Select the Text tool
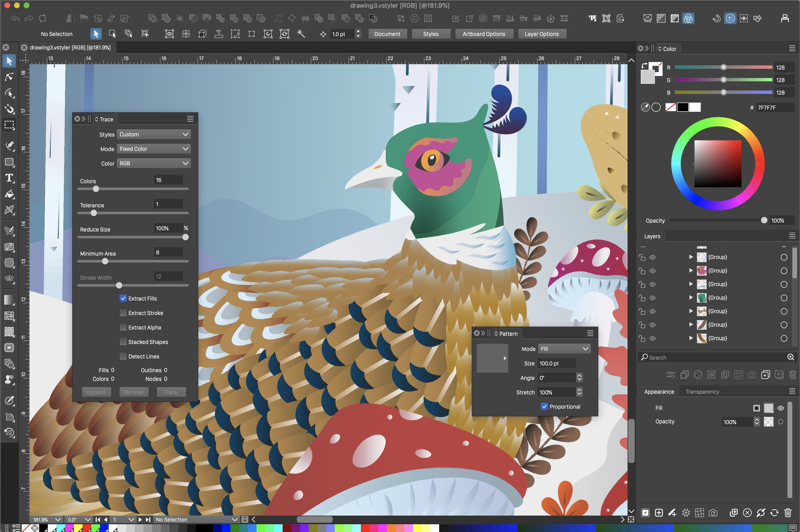Screen dimensions: 800x532 (9, 178)
